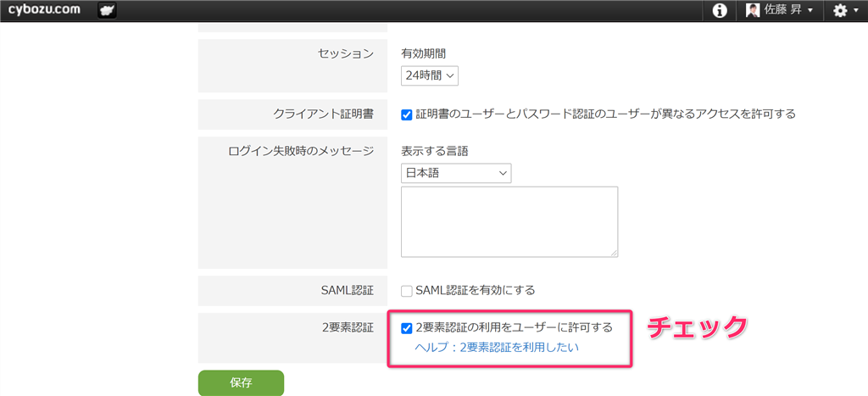Click the user avatar of 佐藤 昇
This screenshot has height=396, width=868.
pyautogui.click(x=753, y=10)
